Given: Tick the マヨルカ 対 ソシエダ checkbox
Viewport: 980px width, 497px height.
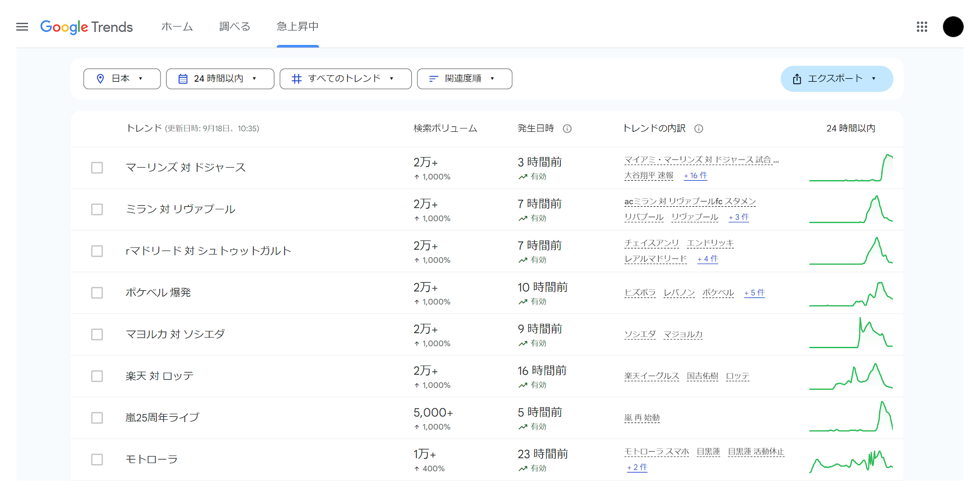Looking at the screenshot, I should pyautogui.click(x=97, y=335).
